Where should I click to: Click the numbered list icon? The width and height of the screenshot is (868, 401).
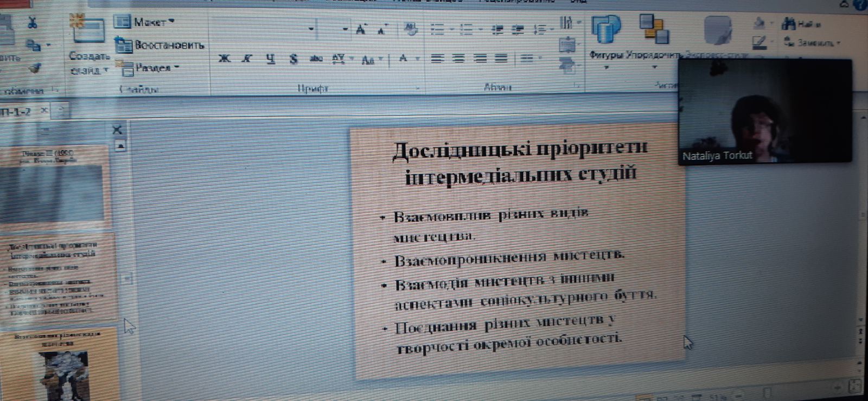pyautogui.click(x=466, y=29)
